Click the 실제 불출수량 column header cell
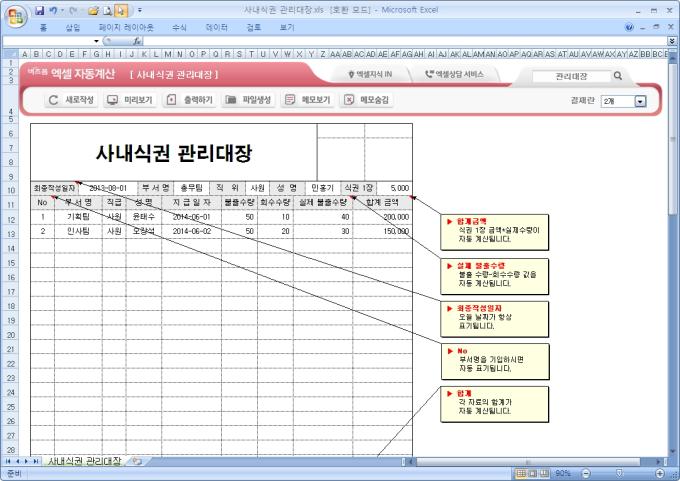The width and height of the screenshot is (680, 481). (x=323, y=202)
